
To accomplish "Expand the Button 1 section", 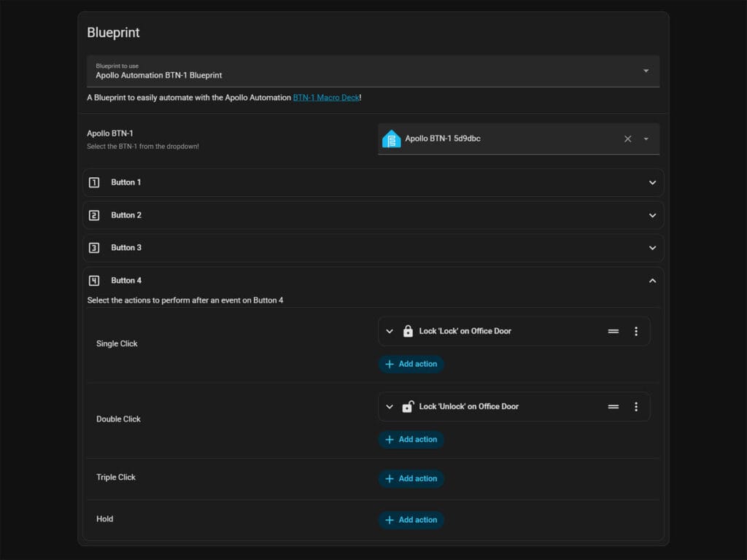I will pos(652,182).
